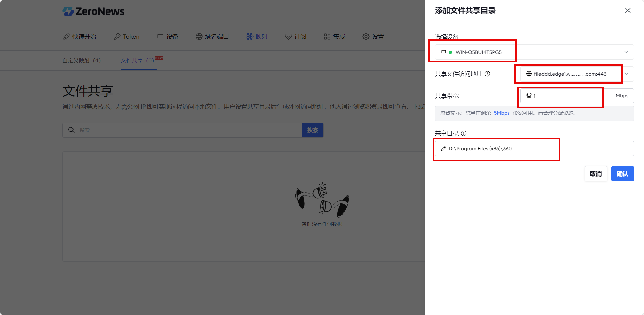
Task: Click the Mbps unit label
Action: (x=622, y=96)
